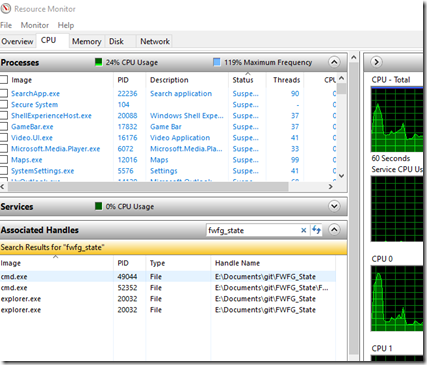427x365 pixels.
Task: Select Microsoft.Media.Player.exe process name
Action: pyautogui.click(x=56, y=149)
